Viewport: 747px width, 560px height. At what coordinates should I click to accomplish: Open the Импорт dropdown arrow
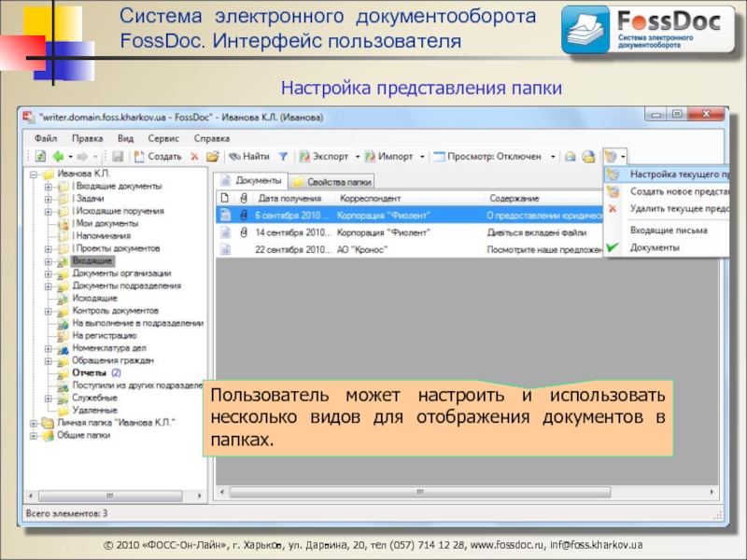point(422,156)
